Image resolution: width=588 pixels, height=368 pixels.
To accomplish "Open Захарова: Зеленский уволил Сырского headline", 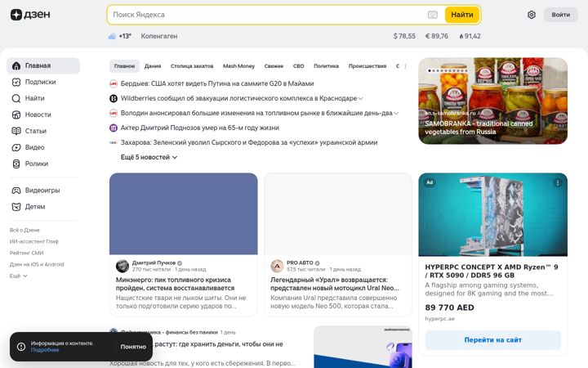I will point(249,142).
